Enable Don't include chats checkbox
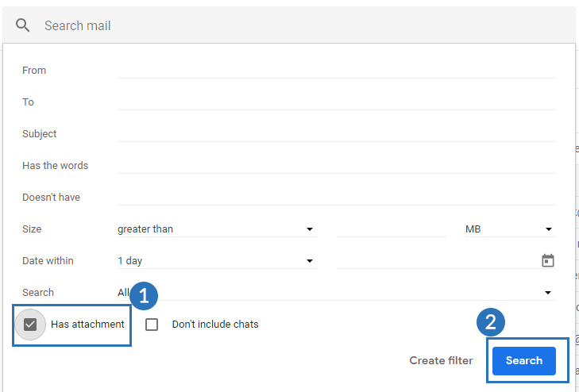This screenshot has height=392, width=579. [152, 324]
